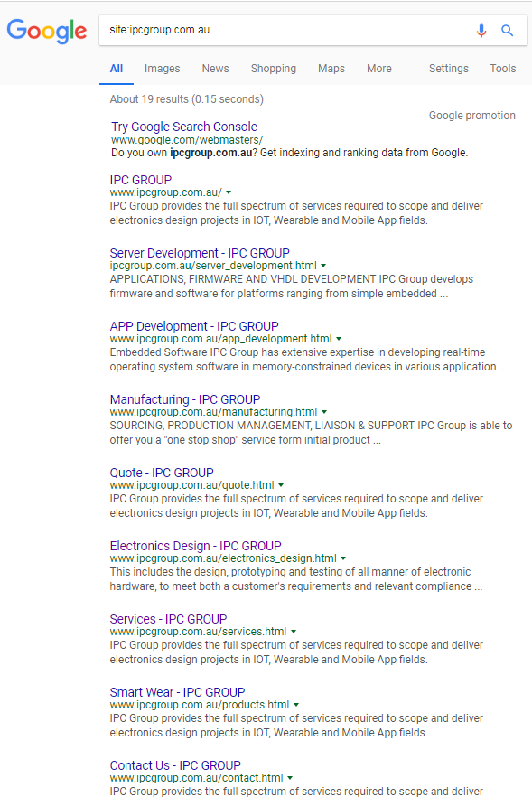The image size is (532, 797).
Task: Expand dropdown arrow beside manufacturing.html URL
Action: point(324,412)
